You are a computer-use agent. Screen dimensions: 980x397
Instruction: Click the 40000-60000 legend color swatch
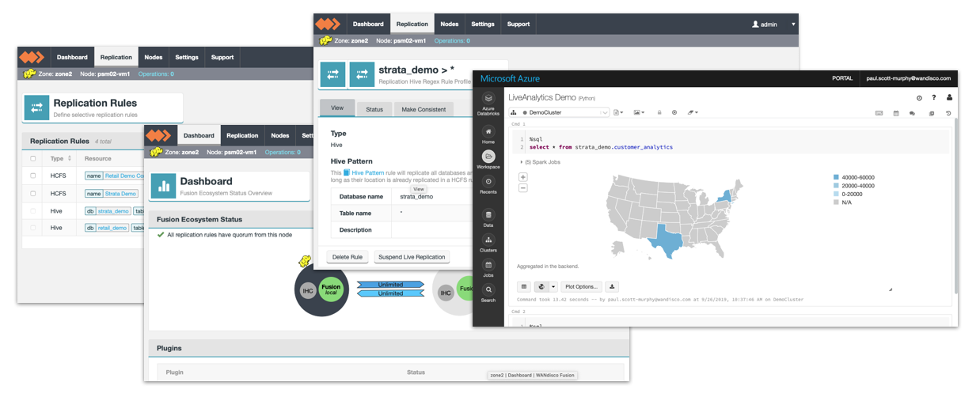(x=836, y=177)
